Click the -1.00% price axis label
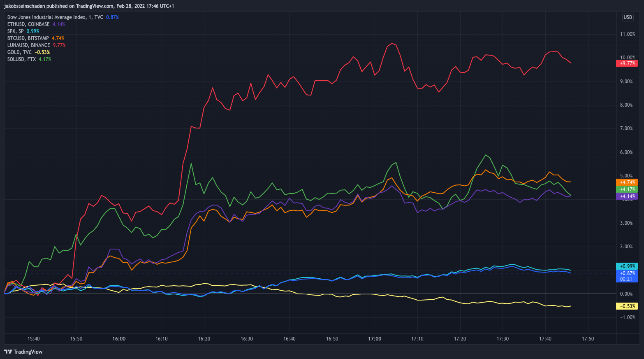Screen dimensions: 644x359 [x=628, y=317]
